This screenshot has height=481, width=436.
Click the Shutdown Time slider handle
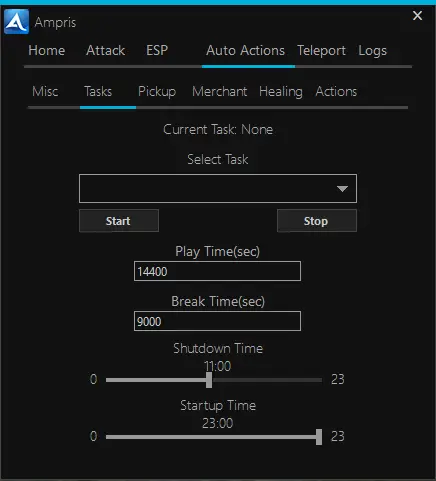209,380
